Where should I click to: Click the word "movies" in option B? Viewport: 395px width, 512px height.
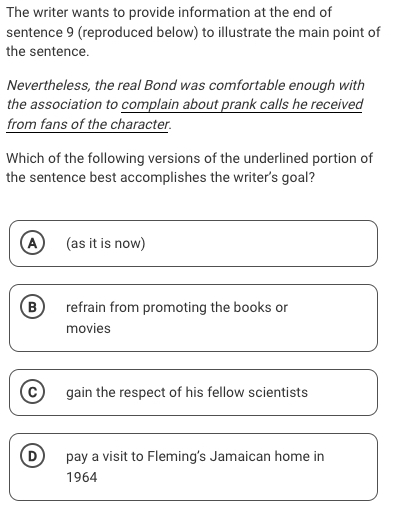pos(88,328)
